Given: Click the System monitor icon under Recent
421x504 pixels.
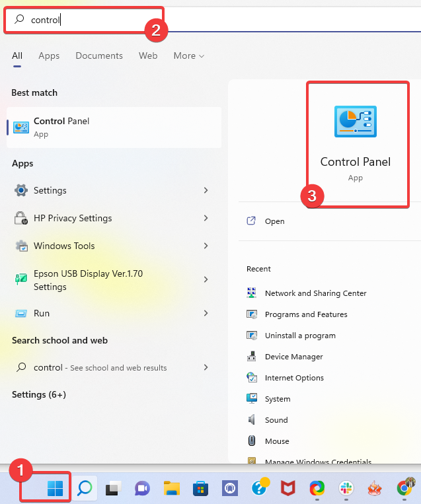Looking at the screenshot, I should tap(252, 398).
